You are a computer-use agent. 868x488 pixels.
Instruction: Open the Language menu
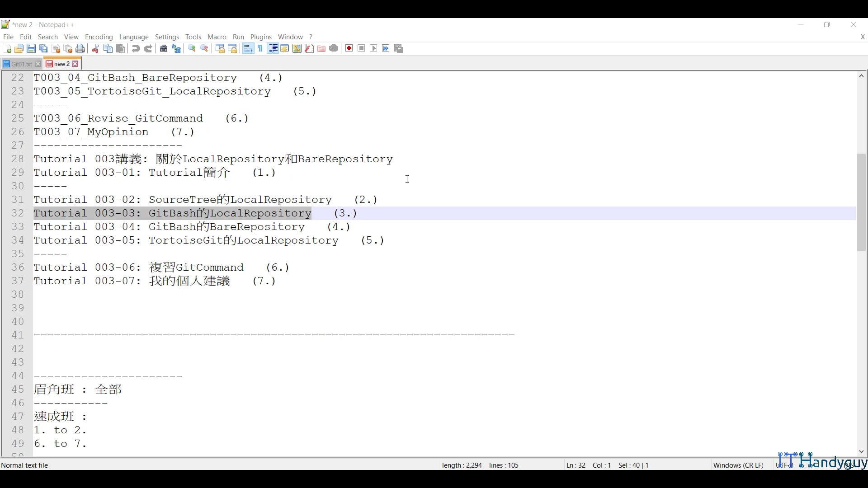134,37
